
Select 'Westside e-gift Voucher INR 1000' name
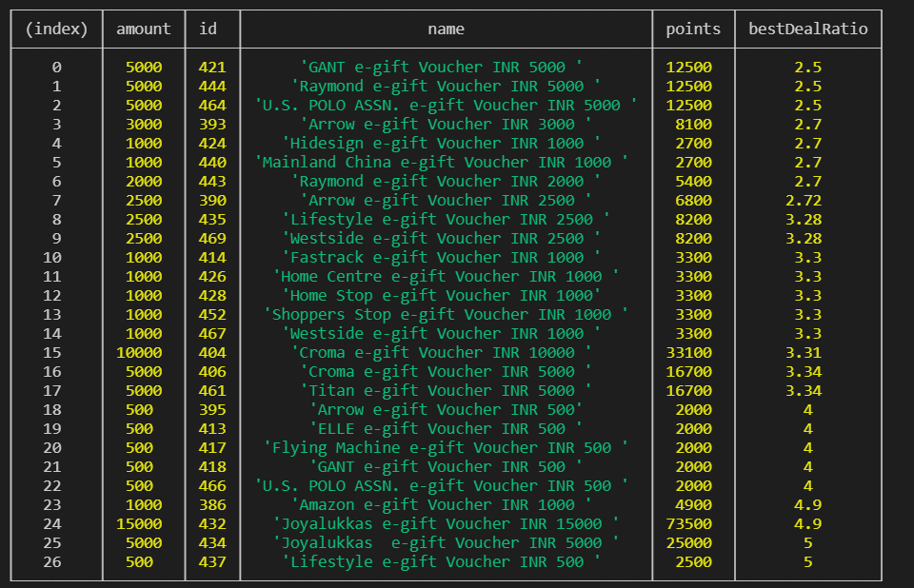coord(441,334)
